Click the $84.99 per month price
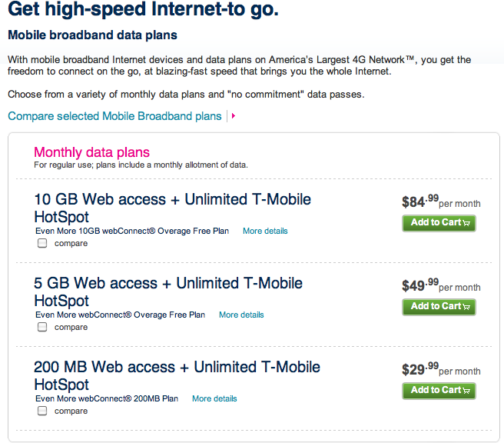 pos(440,202)
